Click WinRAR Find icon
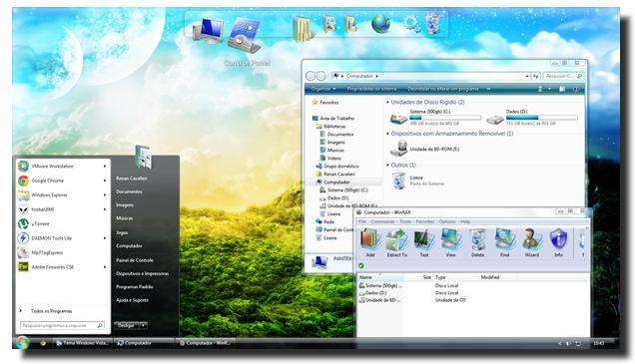The width and height of the screenshot is (635, 364). tap(504, 242)
